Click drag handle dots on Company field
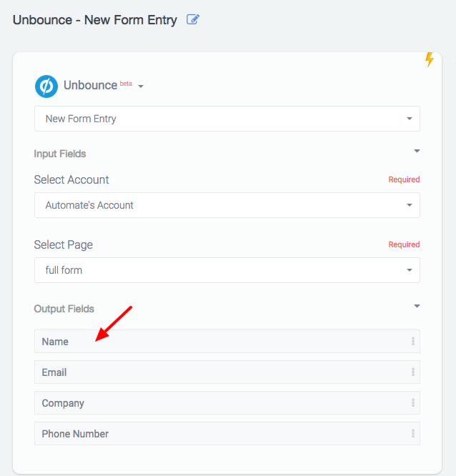This screenshot has width=456, height=476. [x=413, y=402]
